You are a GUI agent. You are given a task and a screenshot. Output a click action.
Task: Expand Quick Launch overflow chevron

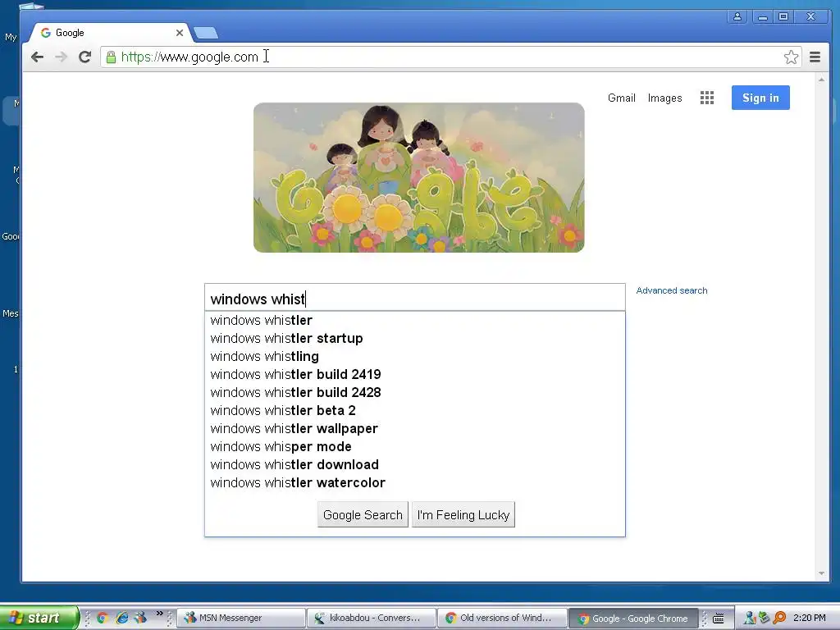160,613
